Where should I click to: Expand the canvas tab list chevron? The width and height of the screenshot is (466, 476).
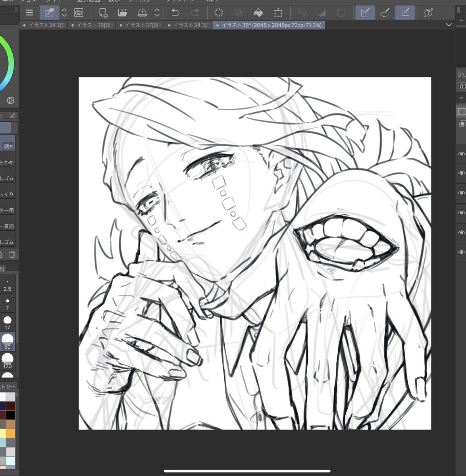449,25
